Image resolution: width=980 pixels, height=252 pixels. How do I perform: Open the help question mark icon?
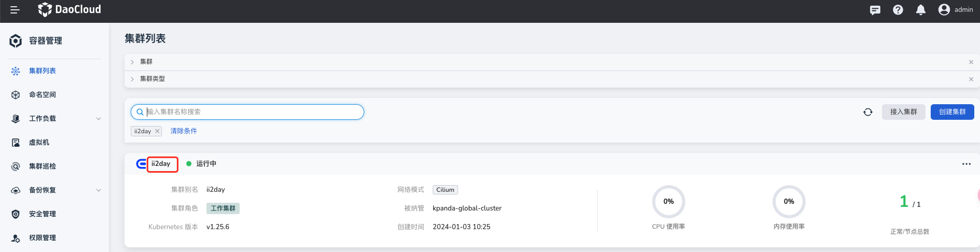[898, 10]
